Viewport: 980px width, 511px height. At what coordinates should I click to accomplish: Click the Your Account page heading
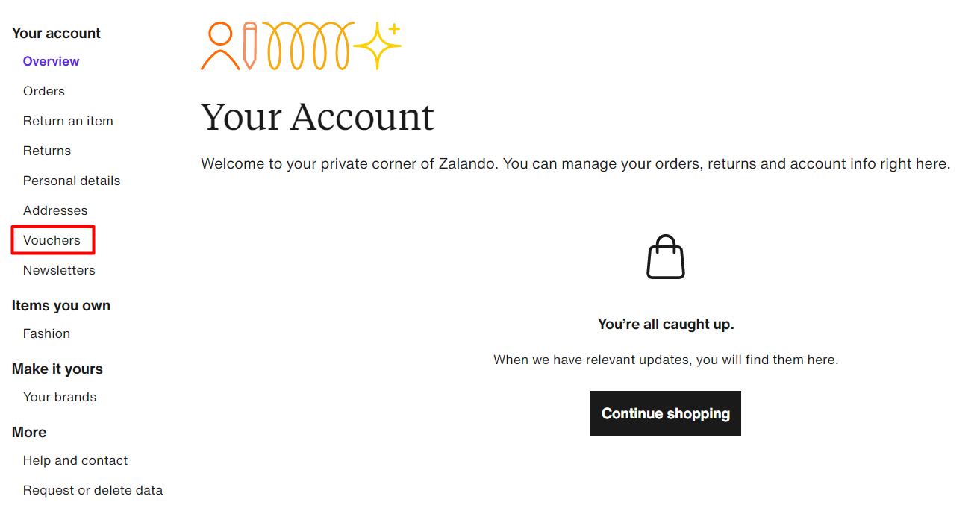pos(317,117)
